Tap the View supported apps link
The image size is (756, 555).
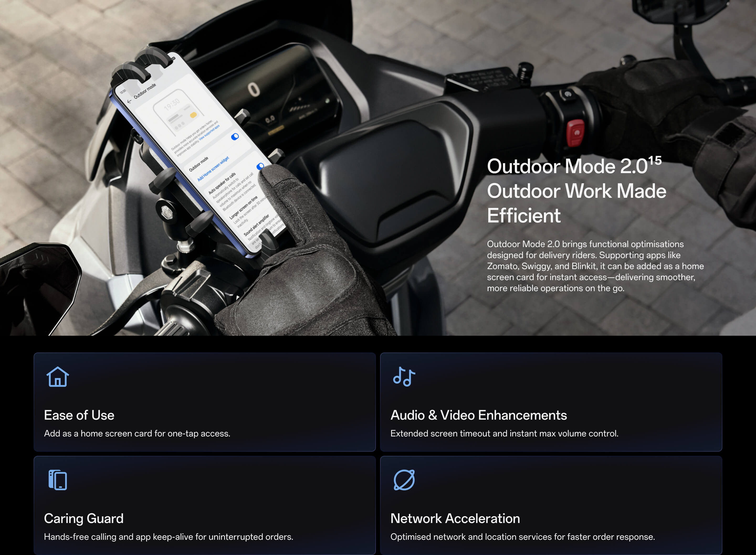[209, 133]
